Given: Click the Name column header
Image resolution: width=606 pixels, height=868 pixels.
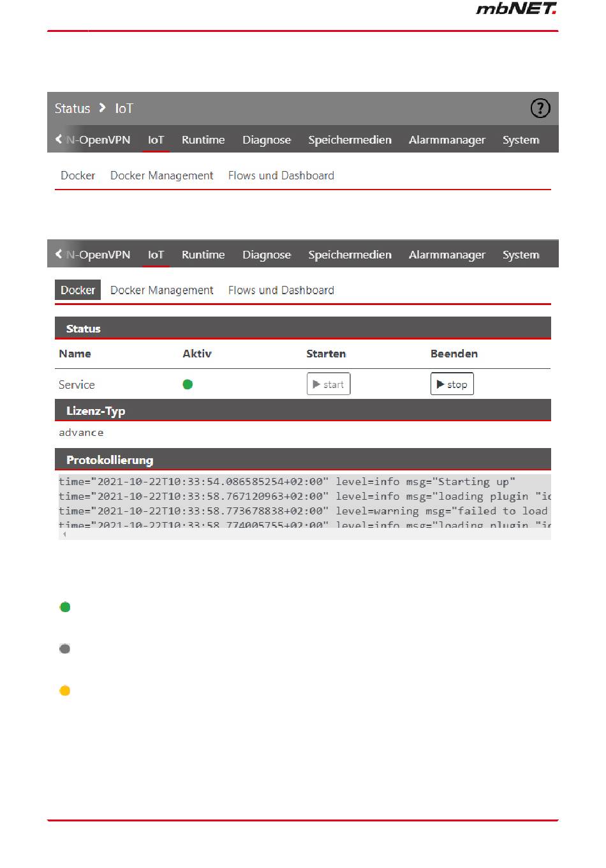Looking at the screenshot, I should [x=75, y=354].
